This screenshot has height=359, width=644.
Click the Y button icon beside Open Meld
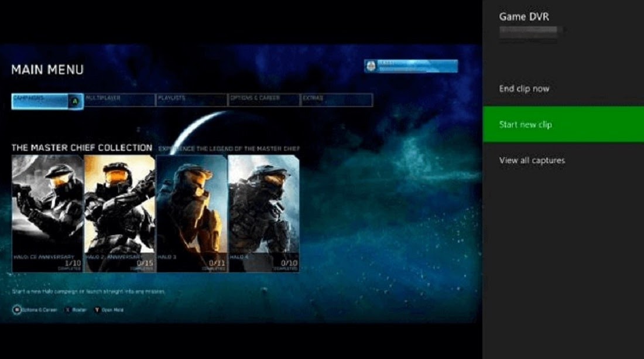click(x=97, y=310)
